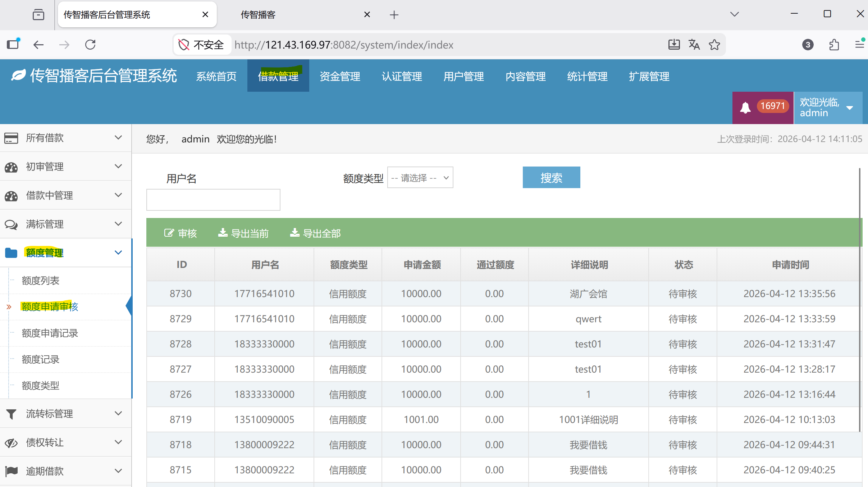Expand the 流转标管理 sidebar section
Viewport: 868px width, 487px height.
tap(65, 414)
